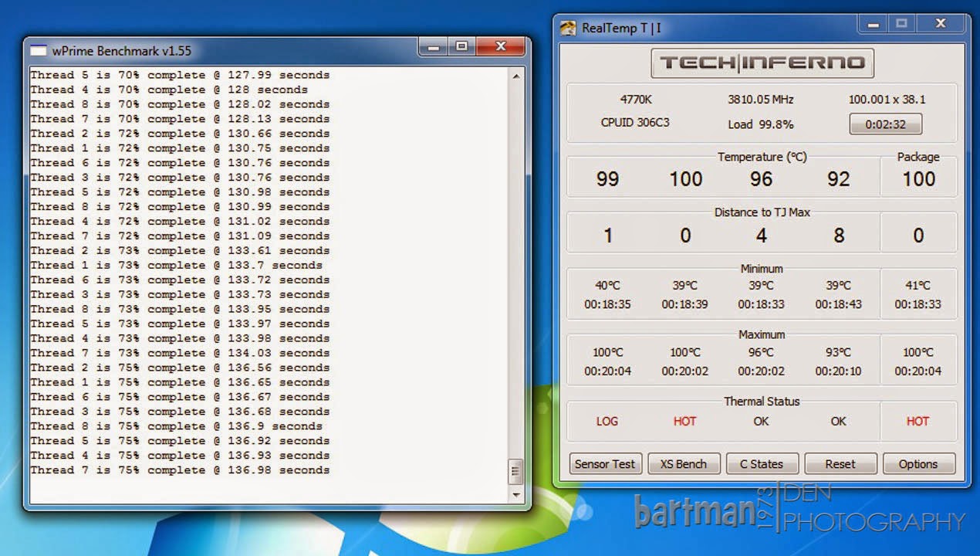The image size is (980, 556).
Task: Click minimum 40°C for core one
Action: pos(607,286)
